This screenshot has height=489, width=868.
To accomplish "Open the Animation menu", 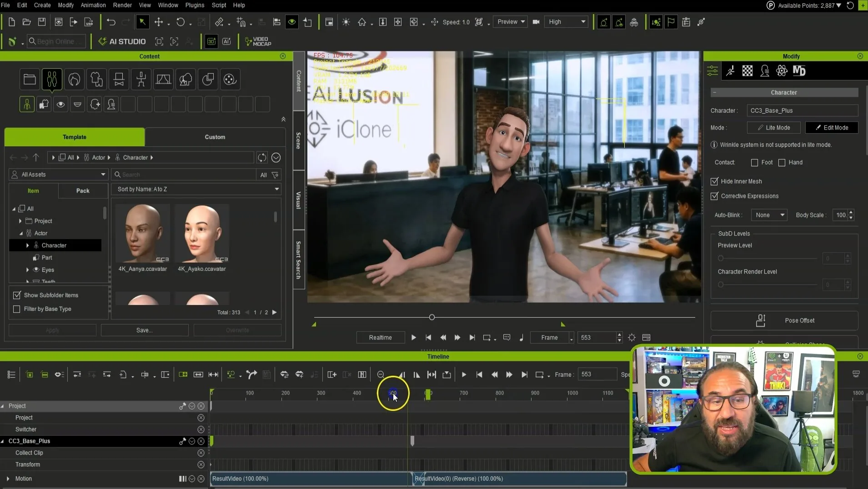I will pos(93,5).
